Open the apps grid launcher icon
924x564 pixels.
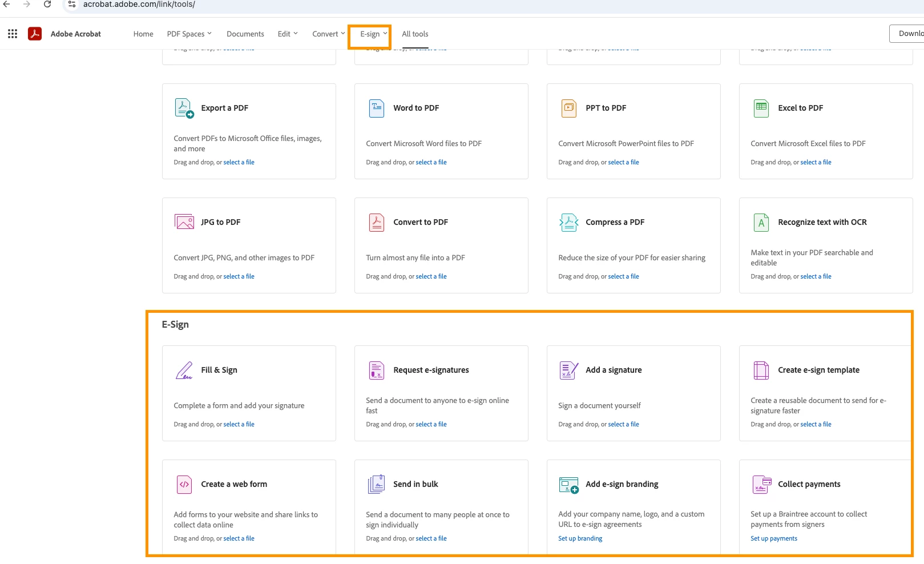(x=13, y=34)
